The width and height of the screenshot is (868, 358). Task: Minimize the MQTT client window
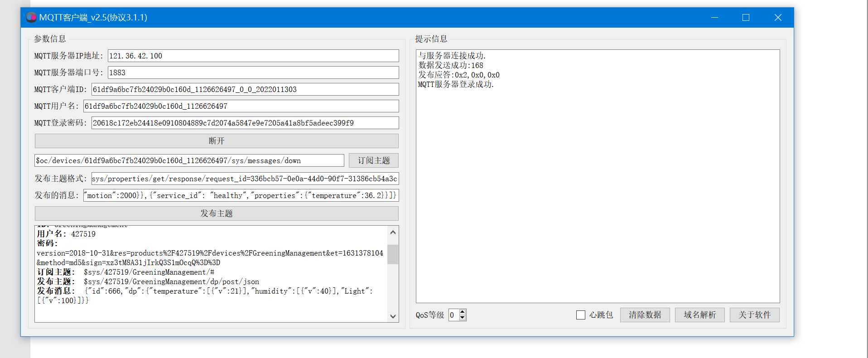coord(715,17)
